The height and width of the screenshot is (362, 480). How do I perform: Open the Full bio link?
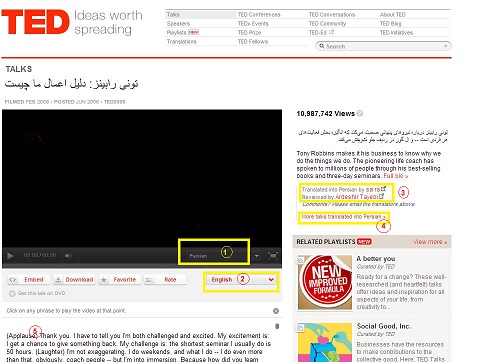click(x=396, y=176)
